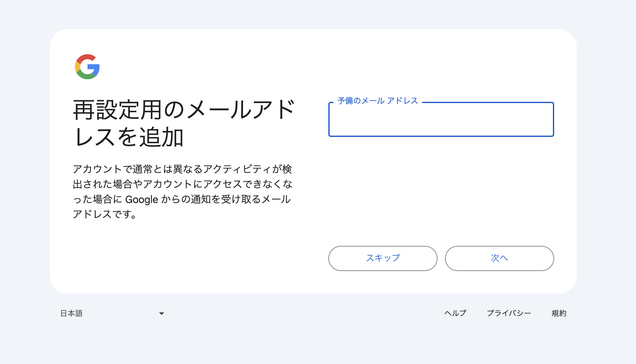Screen dimensions: 636x364
Task: Click the Google logo
Action: (87, 67)
